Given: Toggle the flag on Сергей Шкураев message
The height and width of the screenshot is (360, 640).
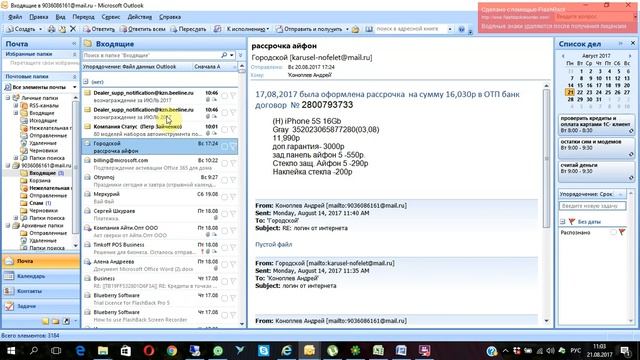Looking at the screenshot, I should tap(233, 213).
